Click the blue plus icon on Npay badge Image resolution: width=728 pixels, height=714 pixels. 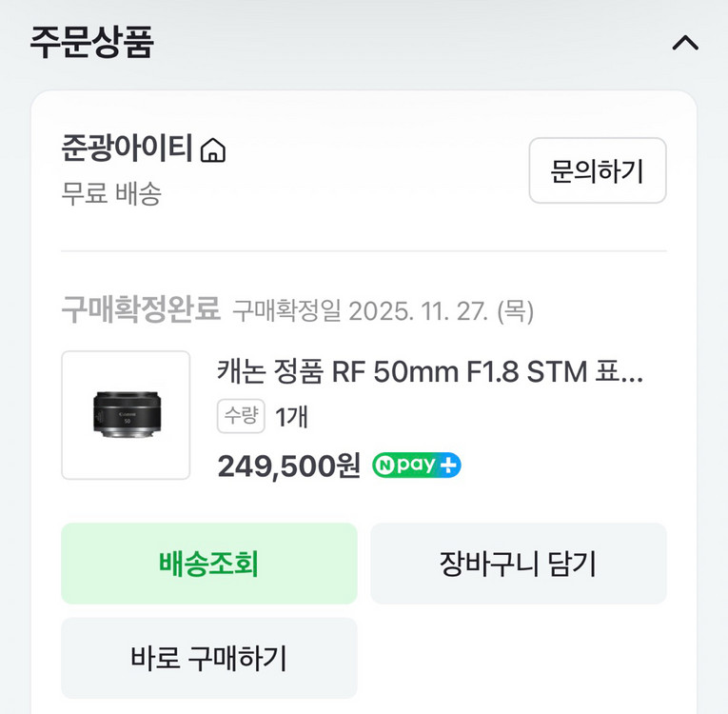point(448,466)
